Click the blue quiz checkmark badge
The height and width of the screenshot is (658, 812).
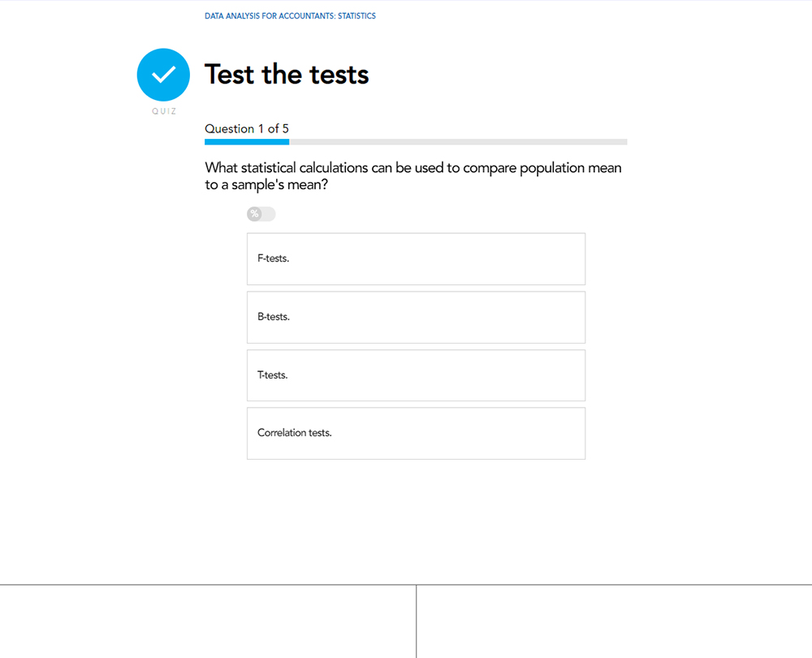tap(163, 75)
